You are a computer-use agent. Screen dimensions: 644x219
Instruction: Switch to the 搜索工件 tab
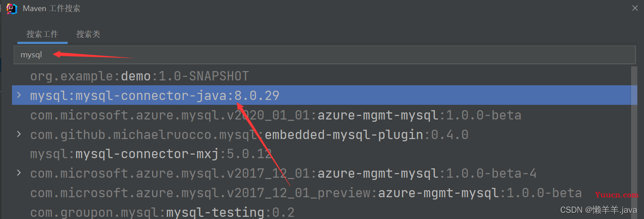[42, 34]
